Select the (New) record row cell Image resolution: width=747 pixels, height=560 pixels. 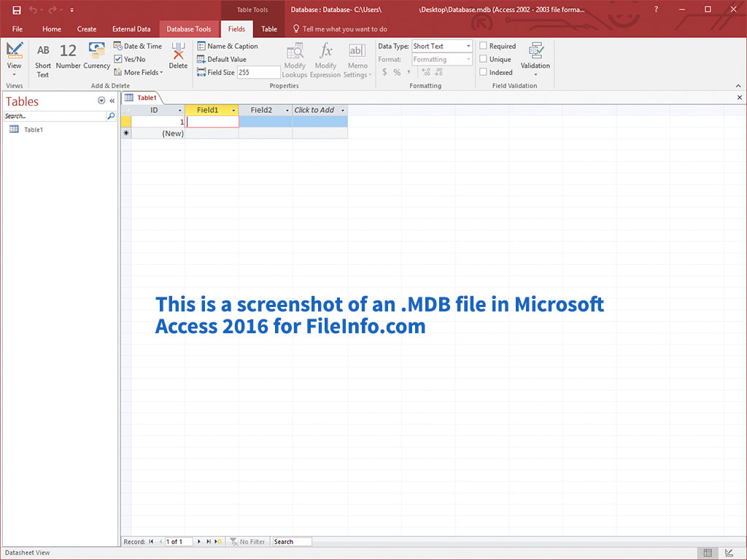[158, 134]
